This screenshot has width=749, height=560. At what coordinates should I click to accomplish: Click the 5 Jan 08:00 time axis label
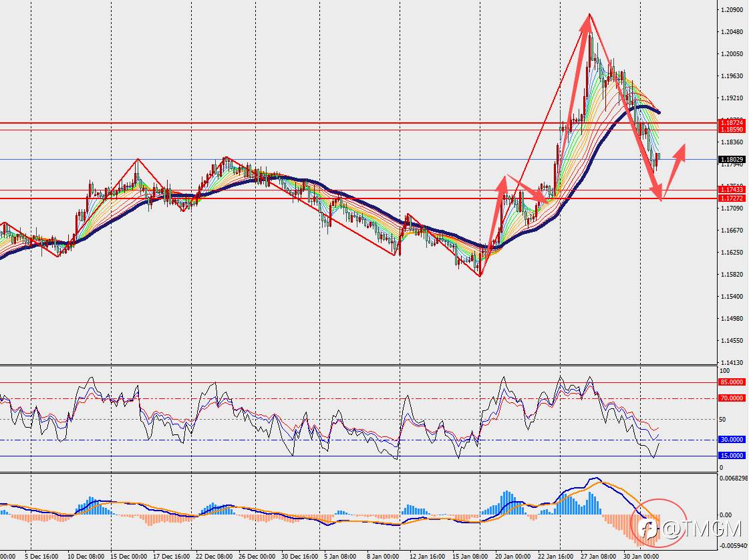[x=340, y=556]
